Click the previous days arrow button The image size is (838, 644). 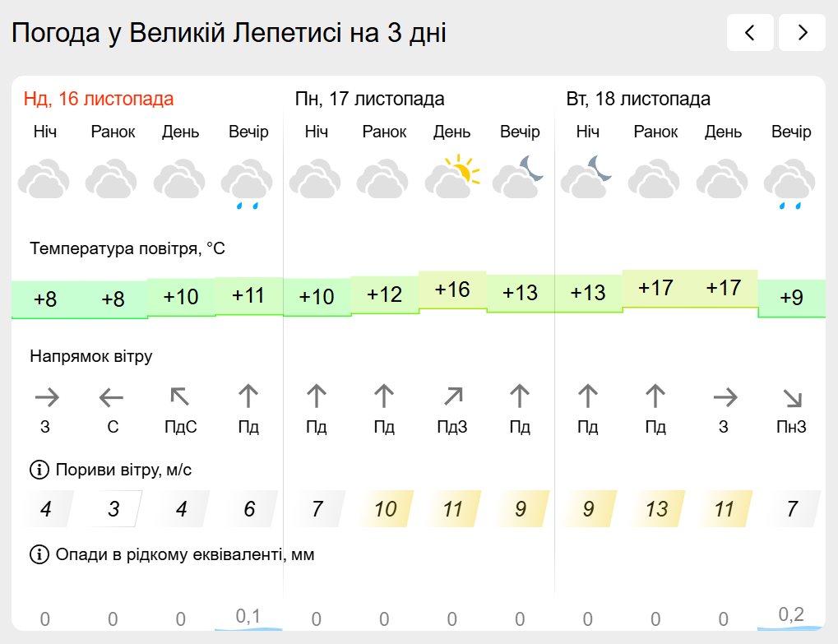(749, 33)
